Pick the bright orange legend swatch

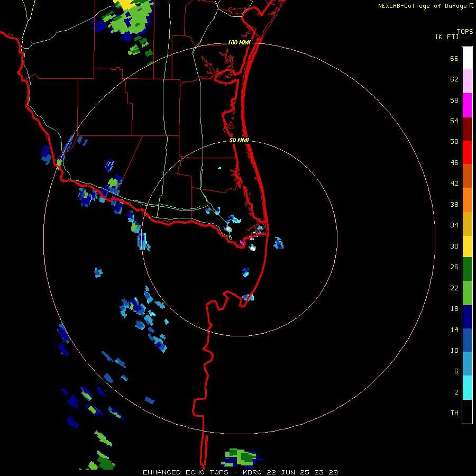tap(467, 200)
